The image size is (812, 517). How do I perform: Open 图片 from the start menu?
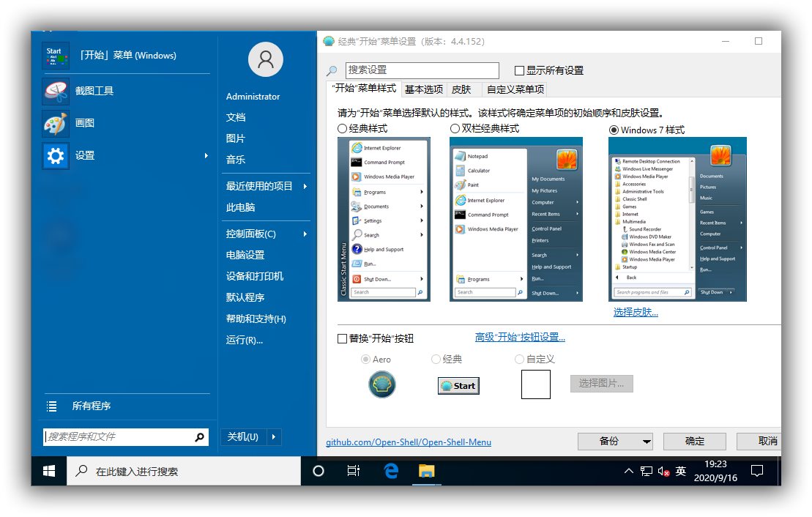[x=236, y=139]
